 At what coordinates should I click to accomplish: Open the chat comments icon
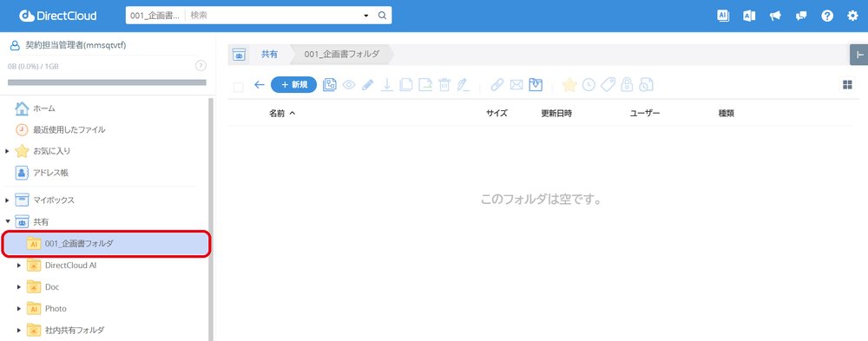click(x=801, y=16)
